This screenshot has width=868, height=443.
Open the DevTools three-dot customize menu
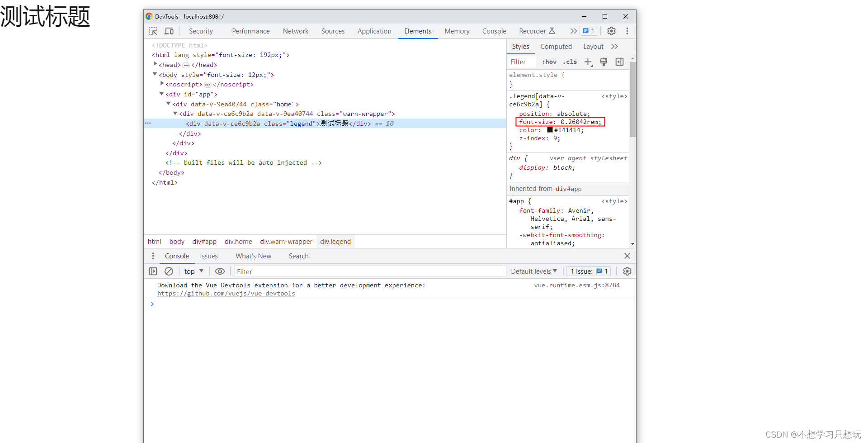(627, 31)
